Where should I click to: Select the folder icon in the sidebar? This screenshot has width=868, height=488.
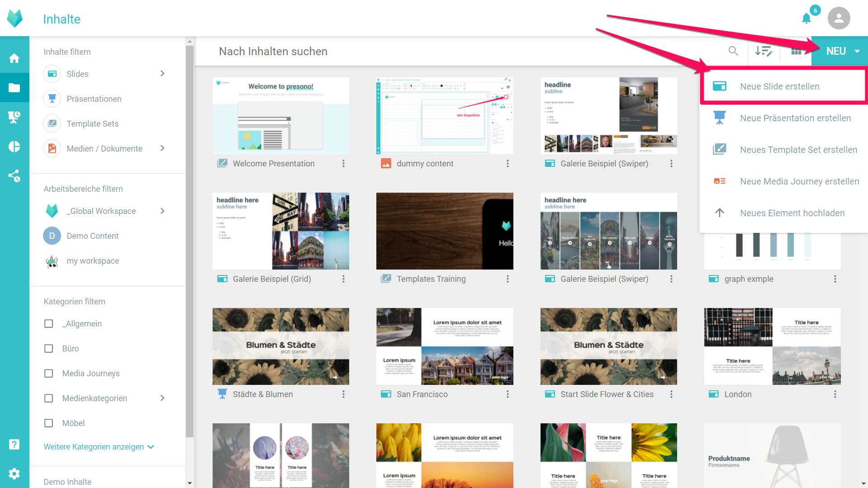point(14,87)
